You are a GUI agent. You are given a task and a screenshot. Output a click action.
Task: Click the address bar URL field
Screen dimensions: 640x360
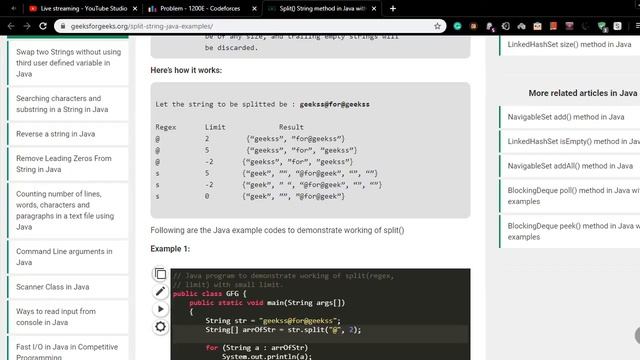[249, 26]
